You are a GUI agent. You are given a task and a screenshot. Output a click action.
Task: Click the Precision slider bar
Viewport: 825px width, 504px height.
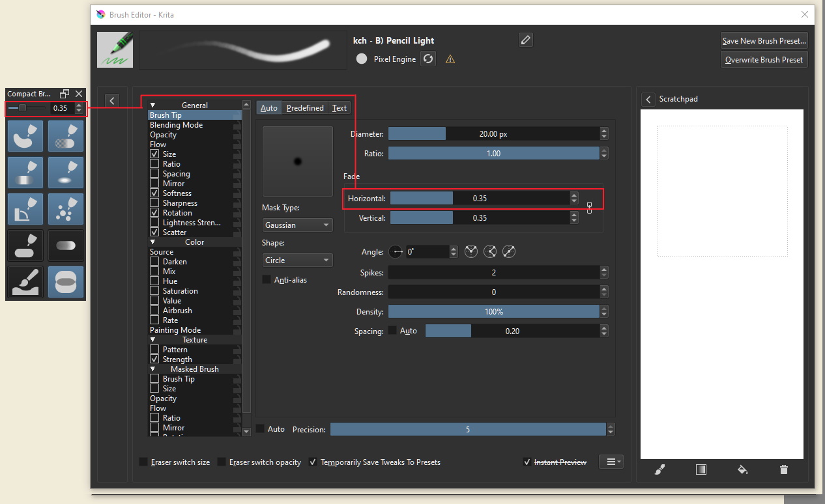click(x=468, y=429)
